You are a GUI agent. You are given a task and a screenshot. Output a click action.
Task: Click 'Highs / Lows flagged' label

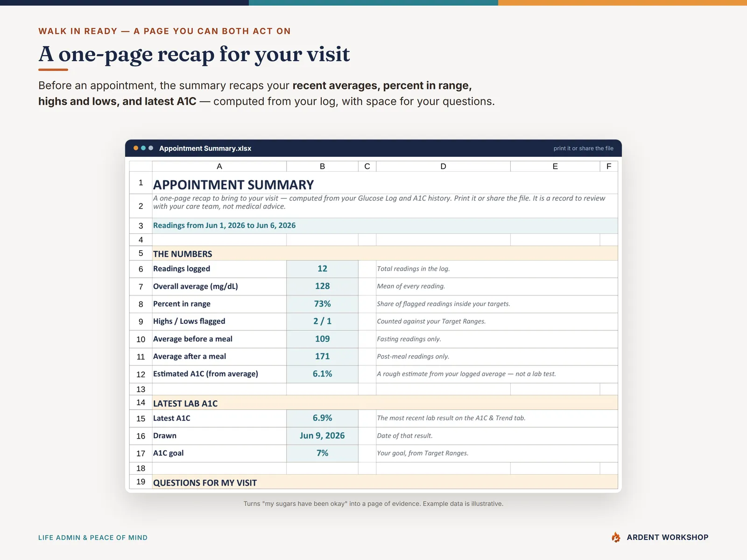189,321
